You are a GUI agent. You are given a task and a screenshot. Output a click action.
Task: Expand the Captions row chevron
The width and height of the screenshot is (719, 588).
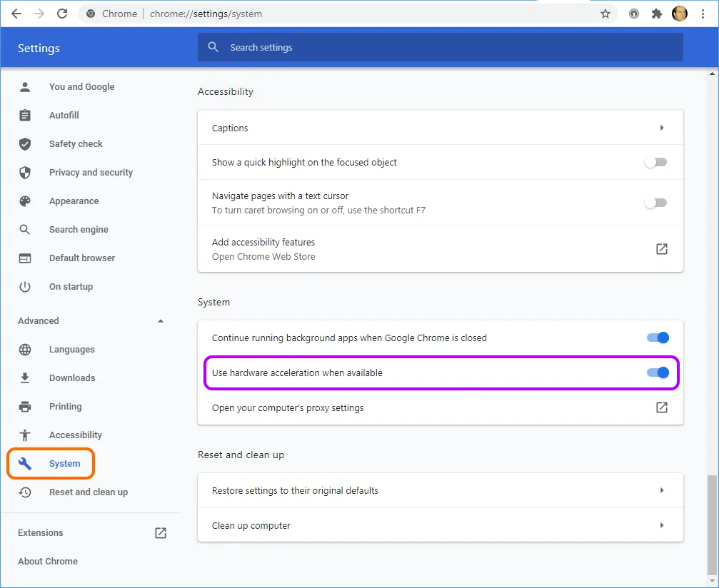pyautogui.click(x=662, y=128)
